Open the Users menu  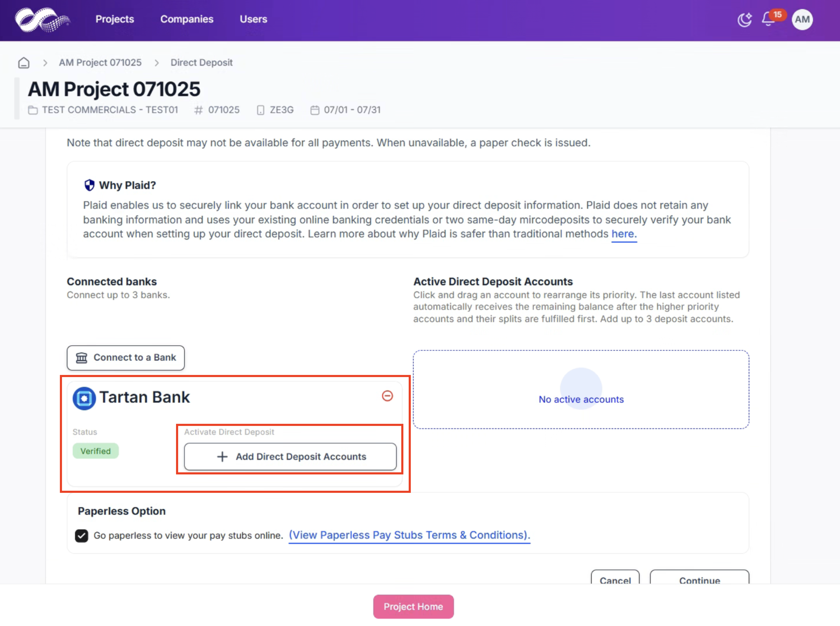coord(254,19)
